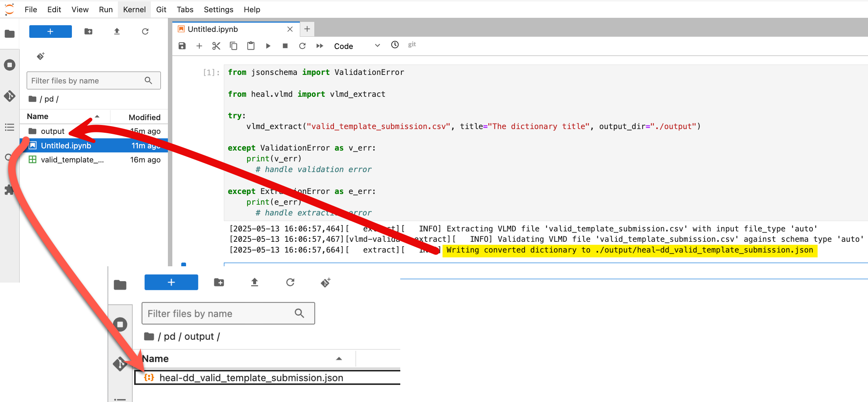
Task: Insert a cell below with toolbar plus
Action: point(199,46)
